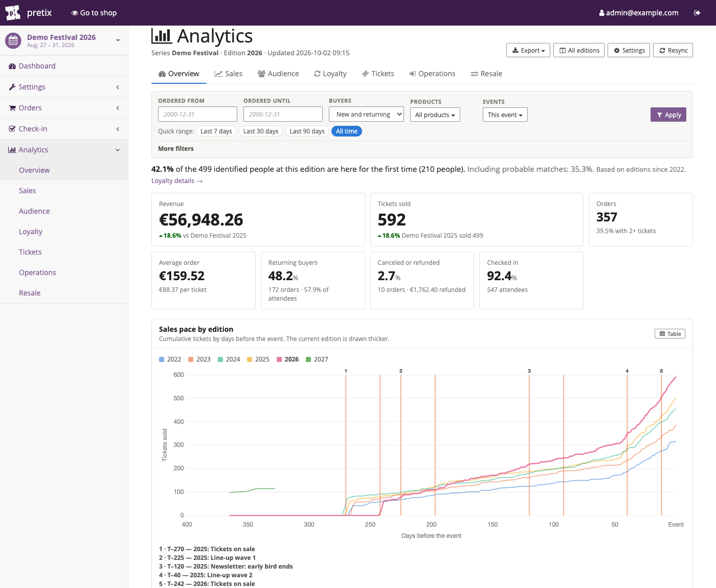
Task: Click the Loyalty tab refresh icon
Action: (317, 74)
